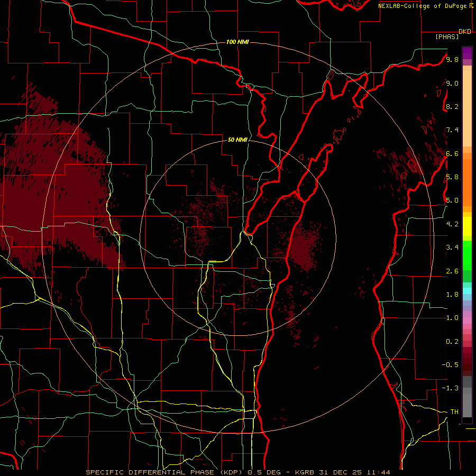Click the 1.0 color scale value
This screenshot has height=476, width=476.
(x=452, y=318)
